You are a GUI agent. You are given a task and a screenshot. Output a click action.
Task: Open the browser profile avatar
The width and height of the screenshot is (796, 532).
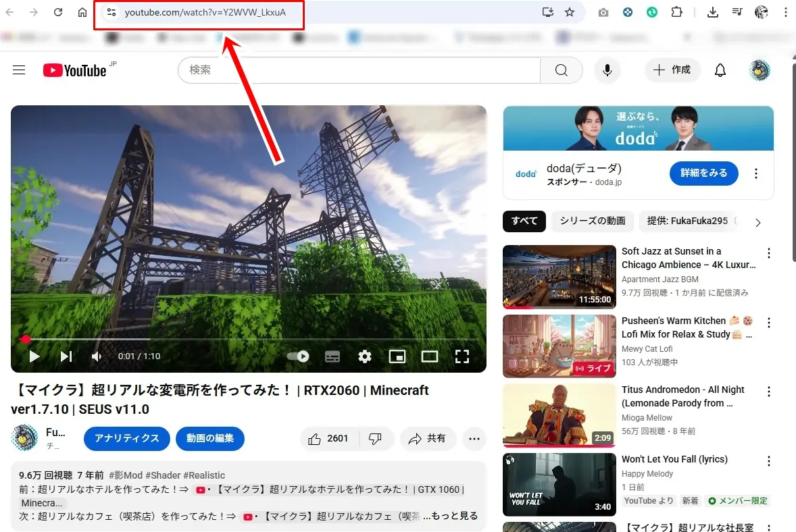click(761, 12)
